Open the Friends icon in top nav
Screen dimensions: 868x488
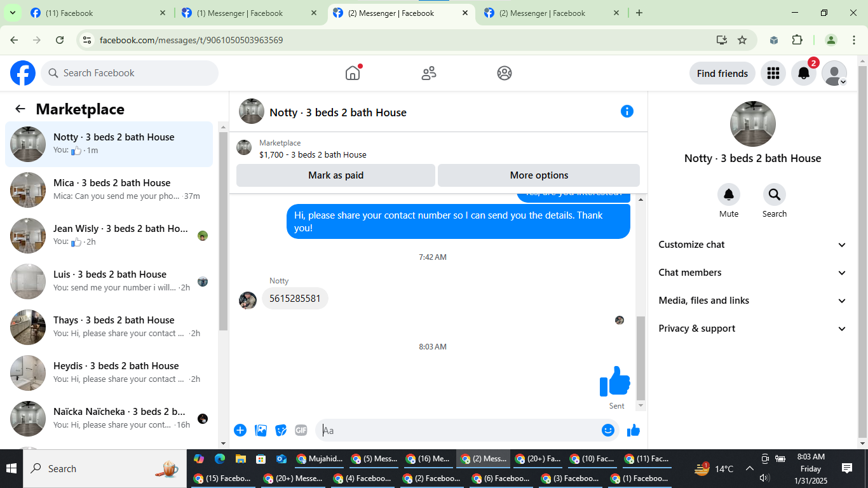point(429,73)
